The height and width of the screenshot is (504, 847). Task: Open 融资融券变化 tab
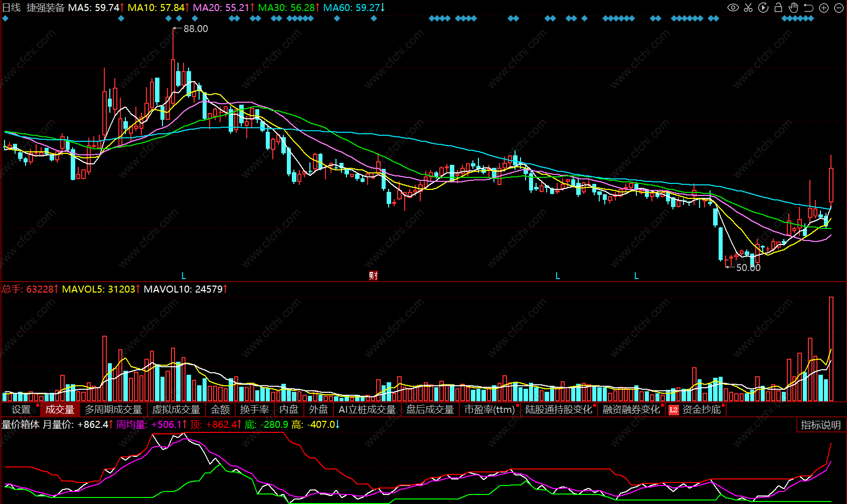coord(631,410)
